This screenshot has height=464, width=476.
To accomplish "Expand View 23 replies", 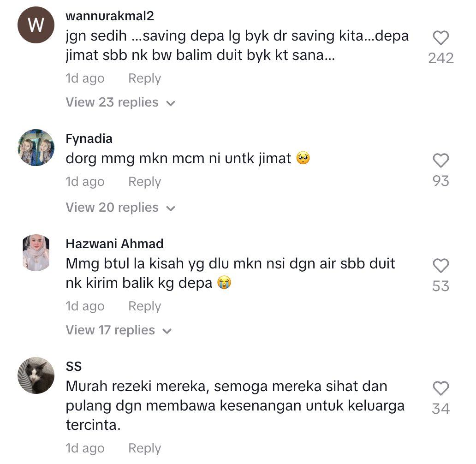I will click(120, 102).
